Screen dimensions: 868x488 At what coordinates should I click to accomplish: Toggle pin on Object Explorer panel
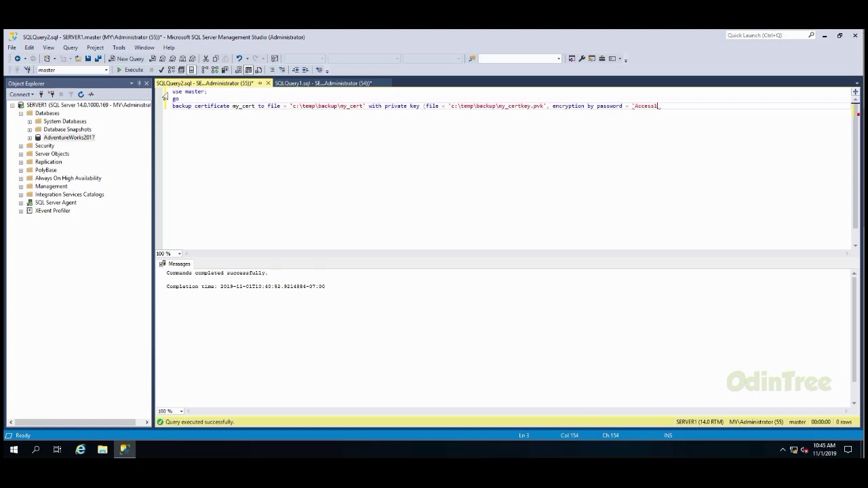click(x=139, y=83)
